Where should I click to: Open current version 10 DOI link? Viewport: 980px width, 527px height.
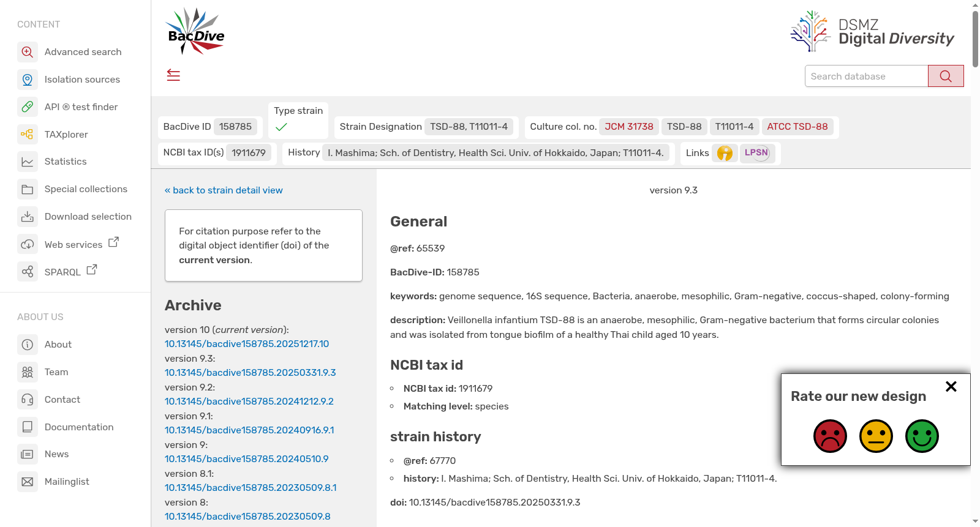tap(247, 344)
